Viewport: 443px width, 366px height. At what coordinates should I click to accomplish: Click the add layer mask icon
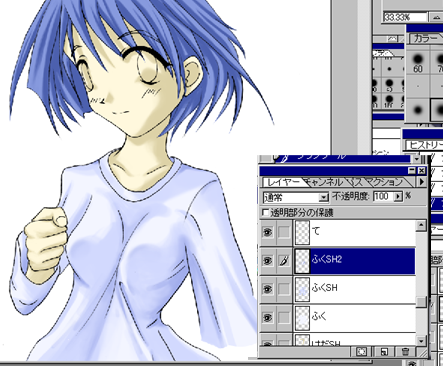(362, 351)
